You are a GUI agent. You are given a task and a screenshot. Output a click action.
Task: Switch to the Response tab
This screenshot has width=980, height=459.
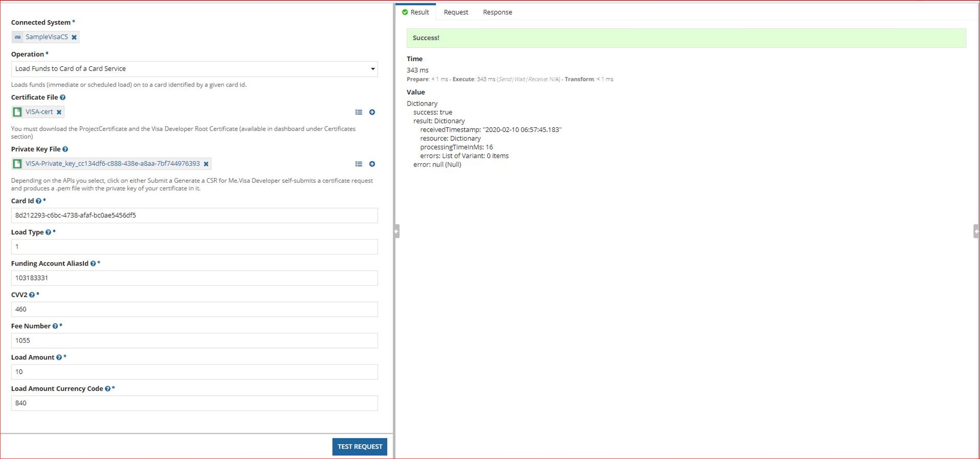[497, 12]
